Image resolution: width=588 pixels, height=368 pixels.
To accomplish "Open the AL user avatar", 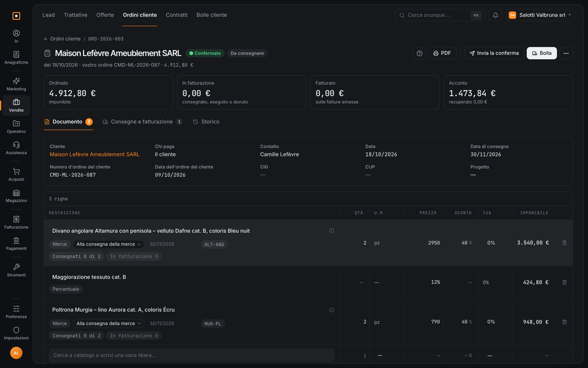I will tap(16, 353).
